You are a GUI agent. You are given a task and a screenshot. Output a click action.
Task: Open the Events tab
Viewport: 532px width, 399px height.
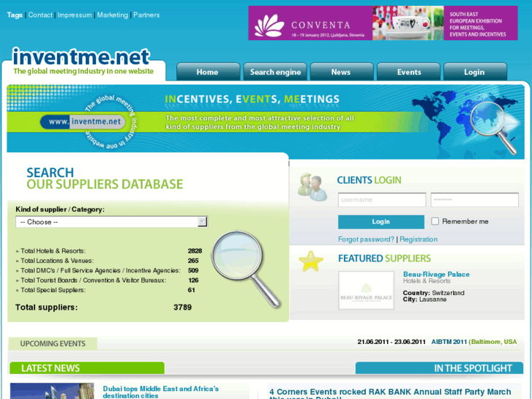point(409,72)
